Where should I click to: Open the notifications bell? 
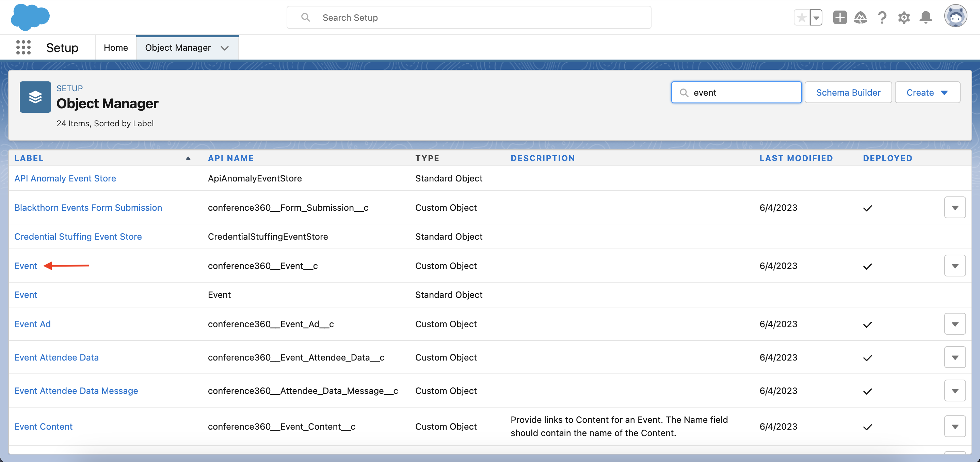click(926, 17)
